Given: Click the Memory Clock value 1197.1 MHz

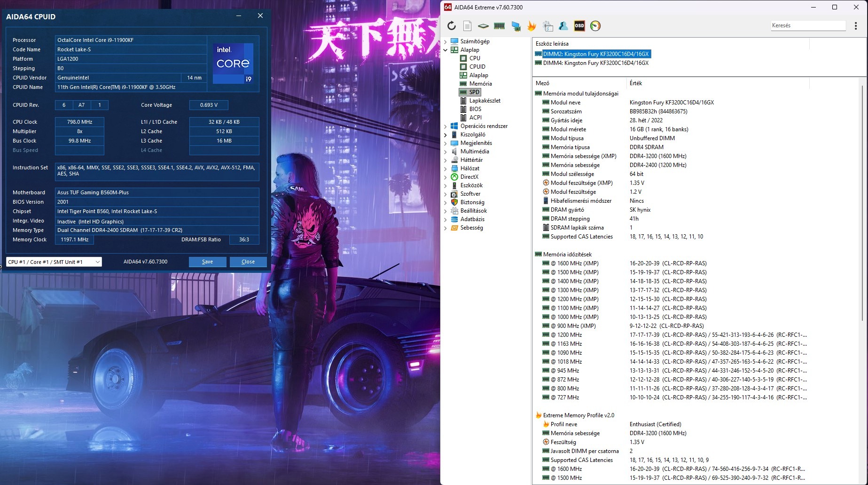Looking at the screenshot, I should (x=74, y=239).
